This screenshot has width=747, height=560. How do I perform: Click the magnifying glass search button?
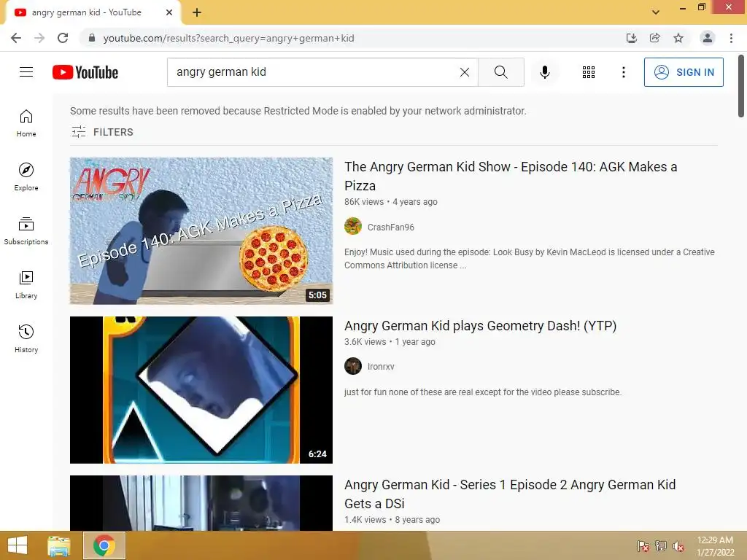point(500,72)
